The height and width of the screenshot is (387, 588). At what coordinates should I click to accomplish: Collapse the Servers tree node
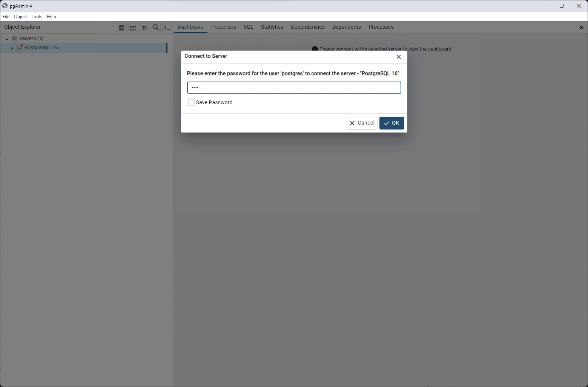pos(6,38)
